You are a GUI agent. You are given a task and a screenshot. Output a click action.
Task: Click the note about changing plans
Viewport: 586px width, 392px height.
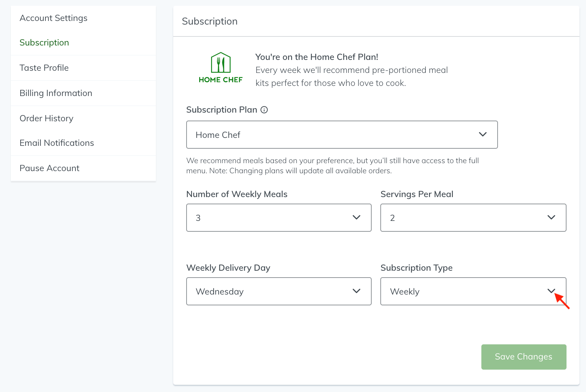pos(332,166)
